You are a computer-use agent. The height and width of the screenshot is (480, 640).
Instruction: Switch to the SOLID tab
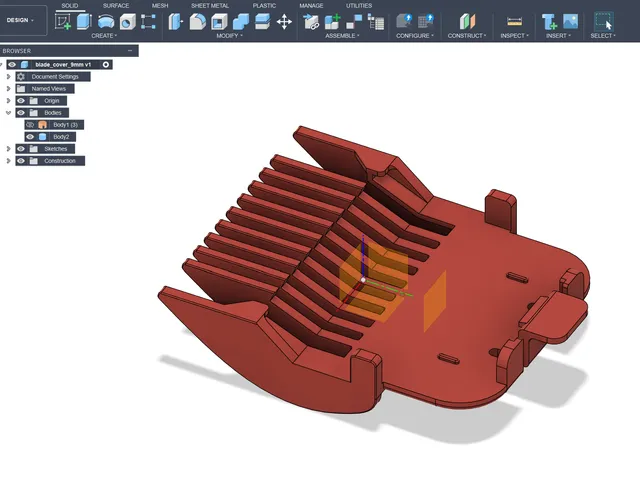click(x=70, y=6)
